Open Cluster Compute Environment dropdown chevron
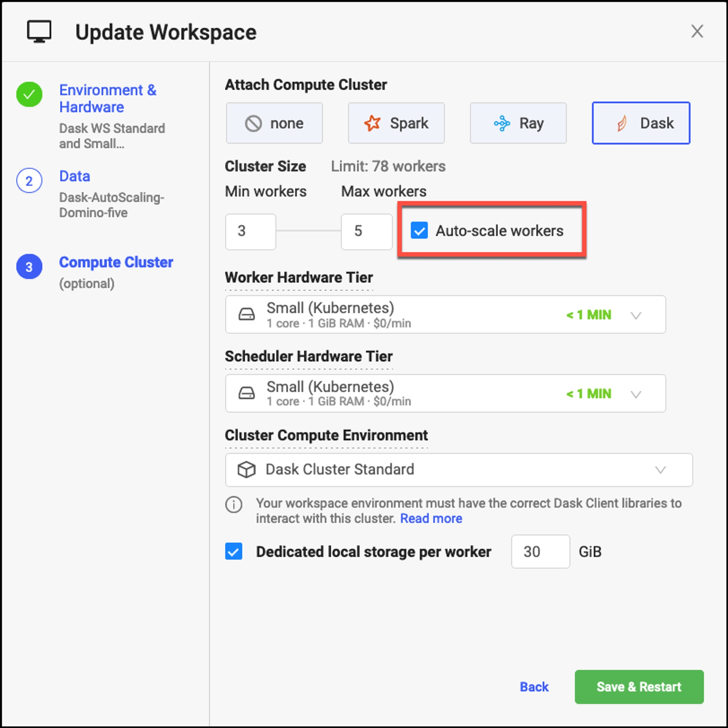728x728 pixels. [660, 470]
